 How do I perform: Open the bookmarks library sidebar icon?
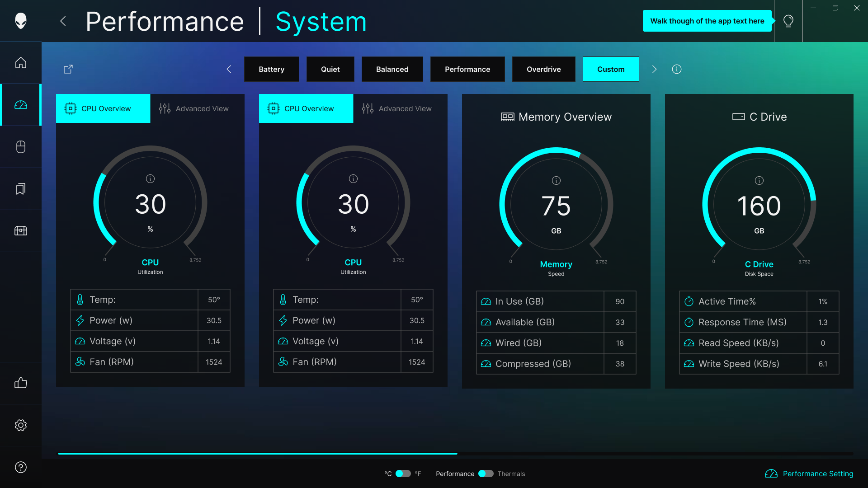[x=21, y=189]
